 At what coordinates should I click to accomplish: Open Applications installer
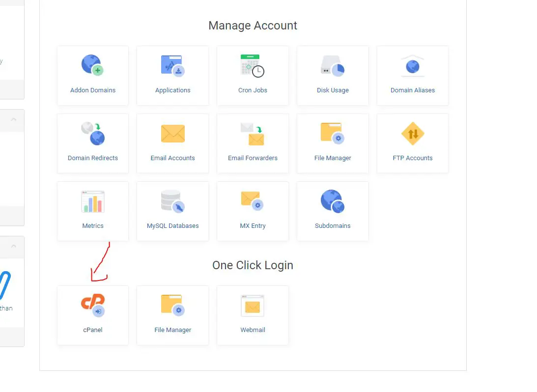pyautogui.click(x=172, y=75)
